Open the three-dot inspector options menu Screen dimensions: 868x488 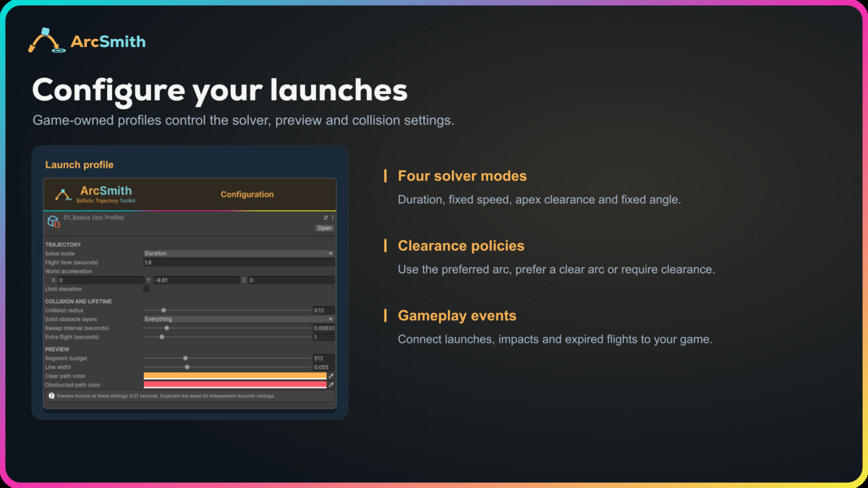(333, 218)
